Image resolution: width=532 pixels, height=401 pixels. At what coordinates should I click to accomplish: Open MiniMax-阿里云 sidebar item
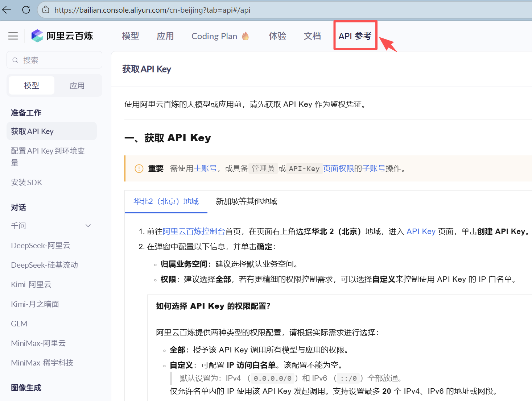[x=38, y=343]
